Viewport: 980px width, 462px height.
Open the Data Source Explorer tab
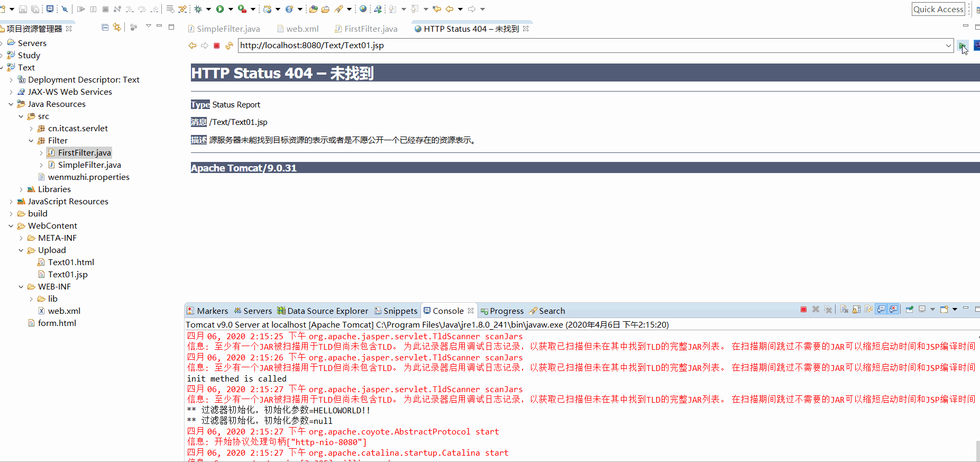click(323, 311)
